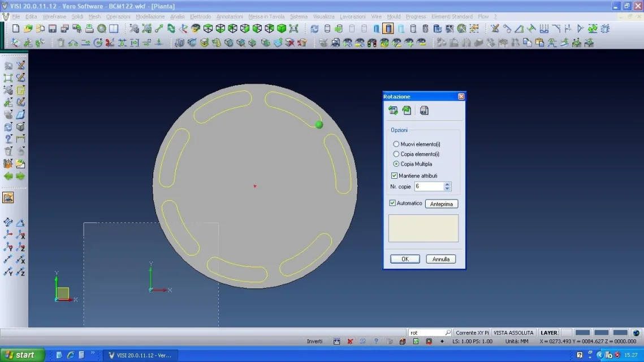The width and height of the screenshot is (644, 362).
Task: Select the Copia Multipla option
Action: click(412, 164)
